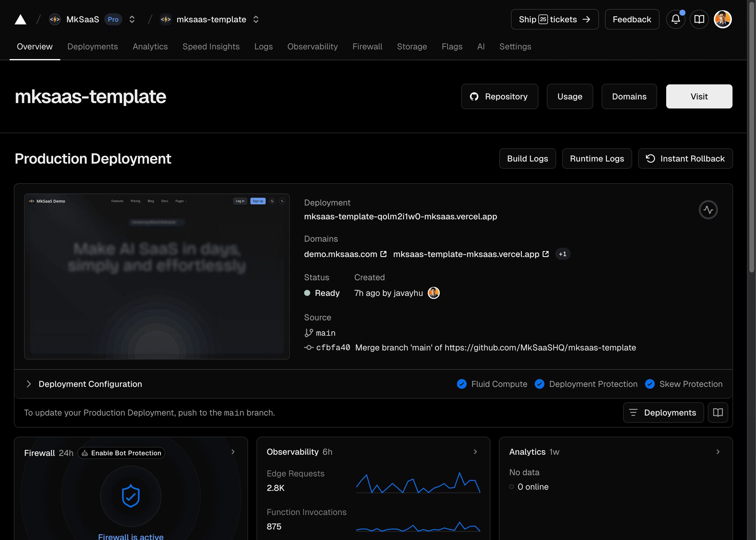Click the user avatar in top bar

(x=723, y=19)
